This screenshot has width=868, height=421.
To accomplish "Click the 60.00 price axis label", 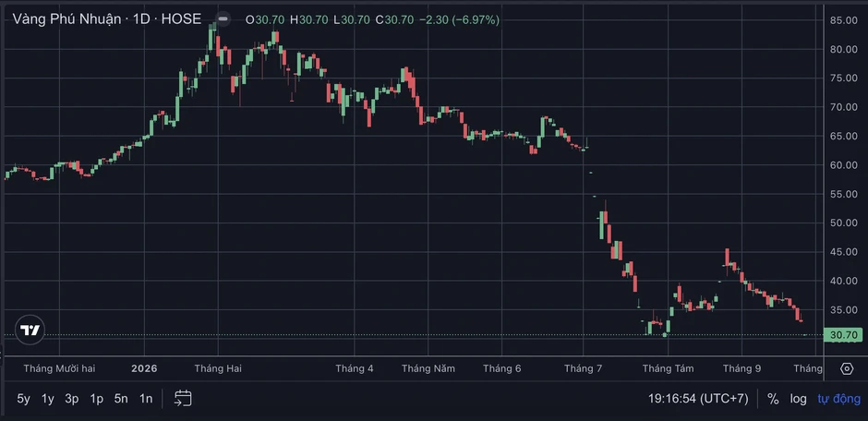I will coord(844,165).
